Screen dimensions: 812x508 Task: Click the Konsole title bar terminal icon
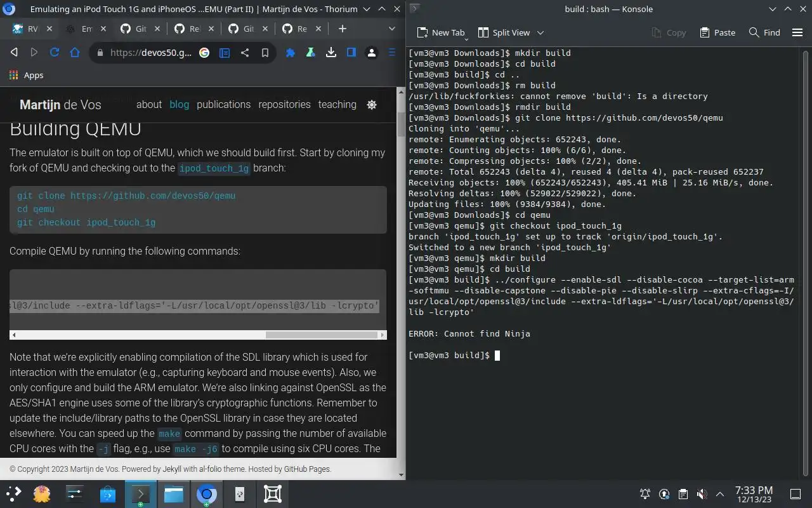[414, 8]
